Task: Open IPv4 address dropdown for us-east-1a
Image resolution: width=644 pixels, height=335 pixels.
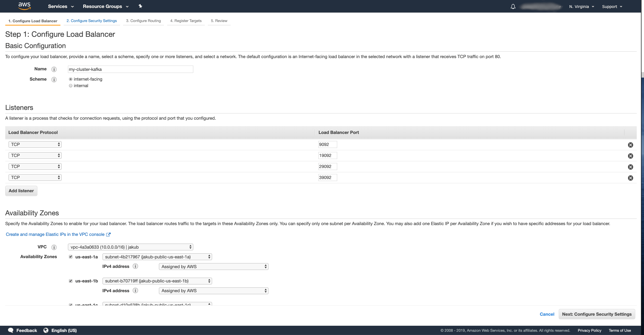Action: click(x=214, y=267)
